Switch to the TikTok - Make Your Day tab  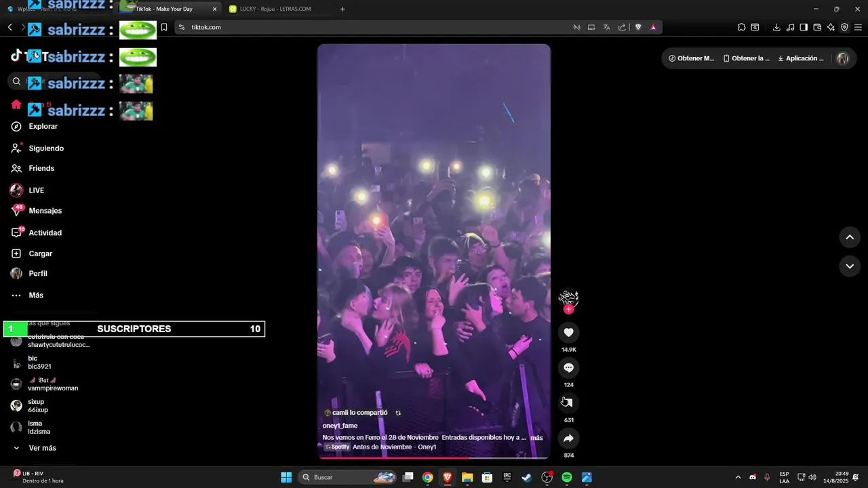(166, 9)
